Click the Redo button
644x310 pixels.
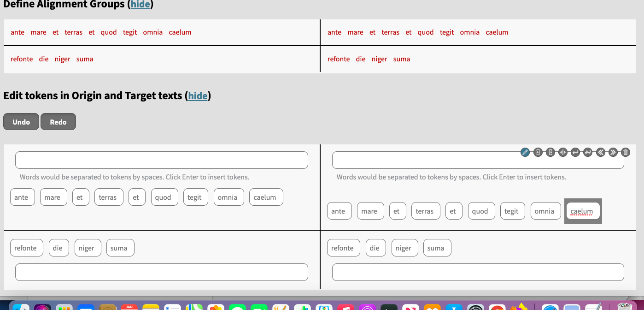pyautogui.click(x=58, y=121)
